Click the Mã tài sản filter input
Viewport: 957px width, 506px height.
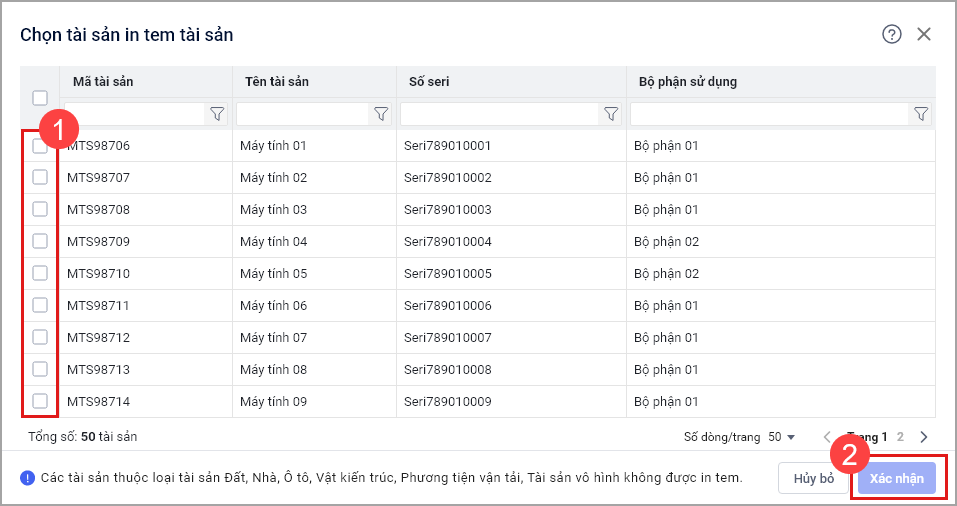pyautogui.click(x=135, y=114)
